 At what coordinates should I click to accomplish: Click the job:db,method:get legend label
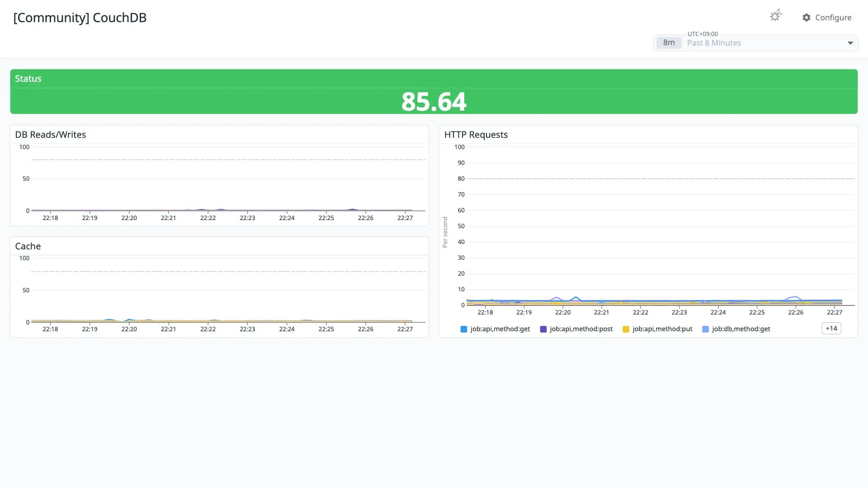741,329
